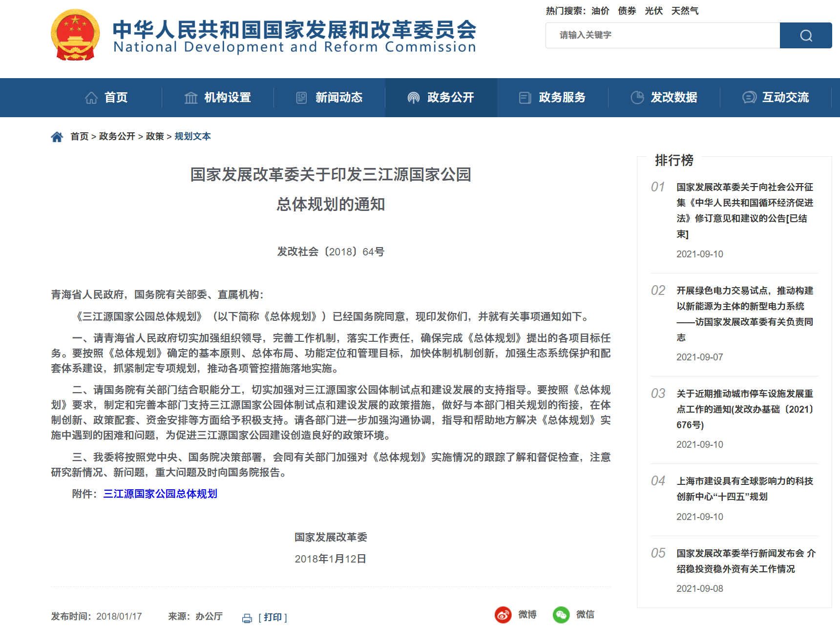
Task: Open ranking item 04 上海市科技创新中心规划
Action: (x=744, y=489)
